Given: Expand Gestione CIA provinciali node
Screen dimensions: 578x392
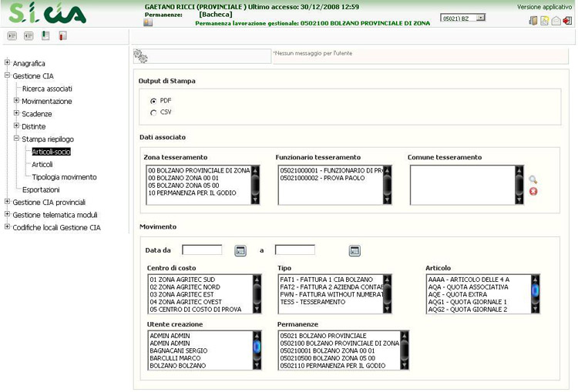Looking at the screenshot, I should click(7, 202).
